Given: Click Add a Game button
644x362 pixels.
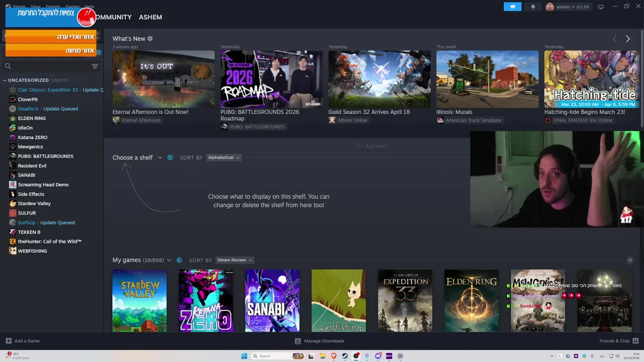Looking at the screenshot, I should click(23, 341).
